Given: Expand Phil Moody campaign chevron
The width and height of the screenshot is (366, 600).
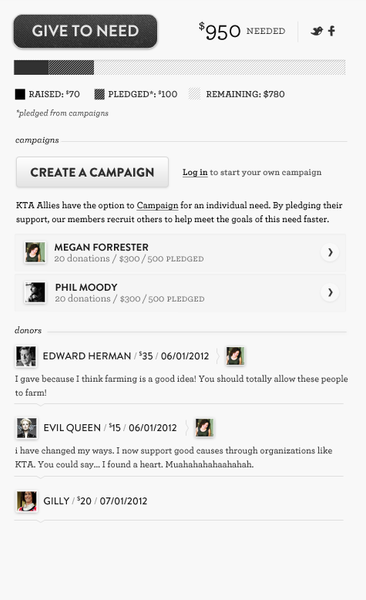Looking at the screenshot, I should [330, 293].
